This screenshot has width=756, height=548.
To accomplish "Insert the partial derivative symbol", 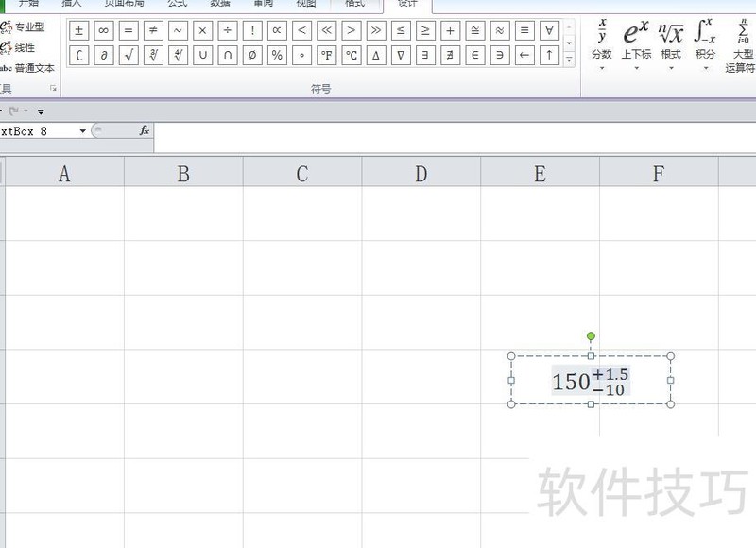I will [x=104, y=55].
